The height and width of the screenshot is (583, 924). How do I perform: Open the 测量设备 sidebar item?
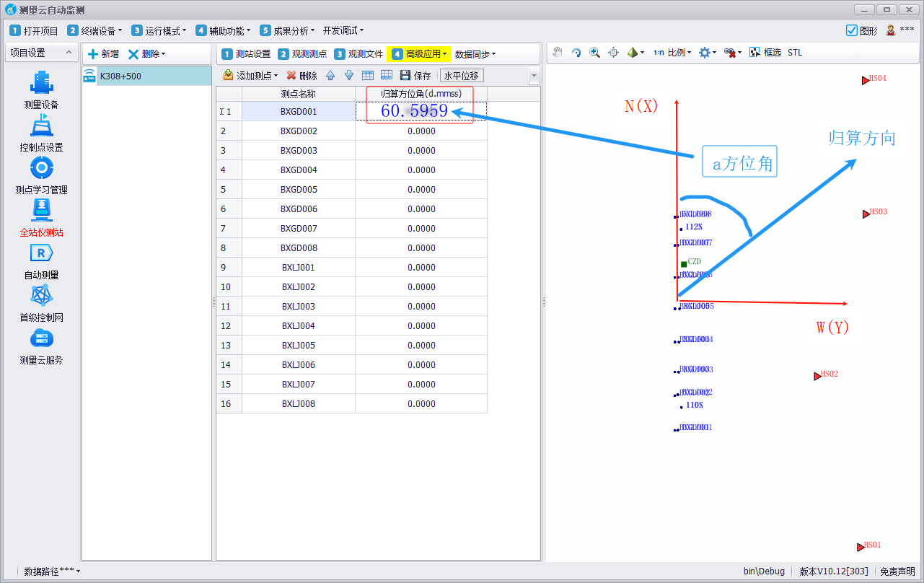coord(40,89)
